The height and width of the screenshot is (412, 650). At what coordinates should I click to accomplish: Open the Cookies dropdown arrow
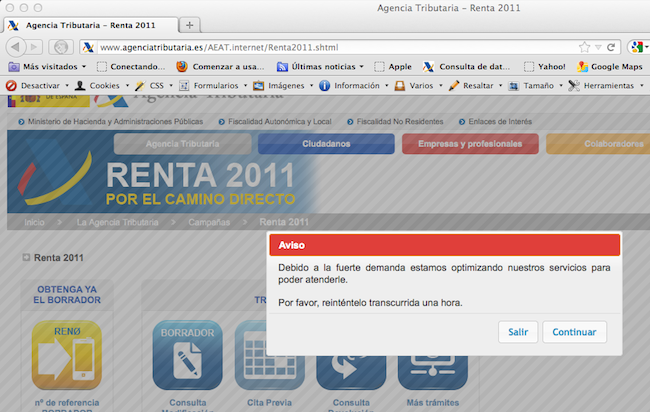[127, 86]
